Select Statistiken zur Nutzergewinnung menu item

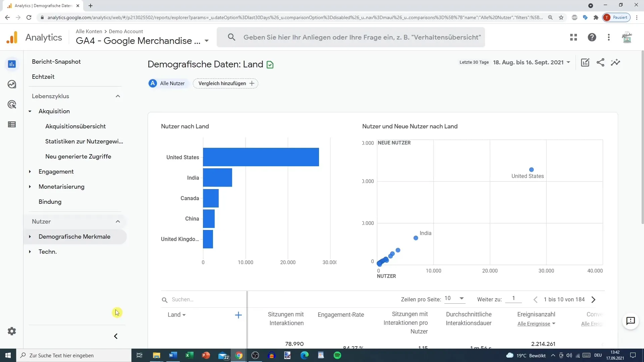[x=84, y=141]
